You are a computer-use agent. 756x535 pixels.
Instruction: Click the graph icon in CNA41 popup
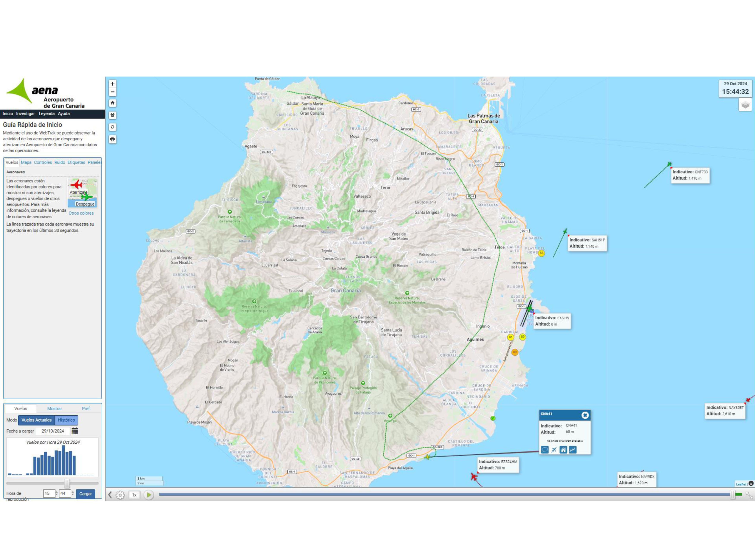(573, 450)
